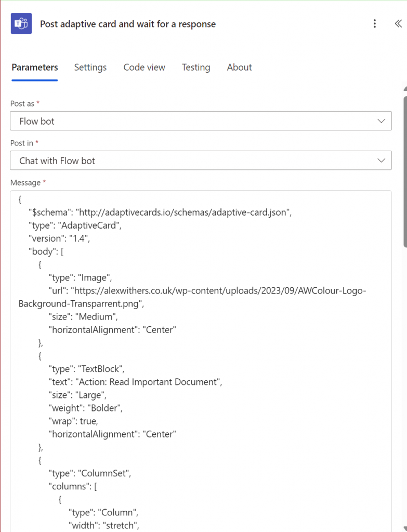The image size is (407, 532).
Task: Open the Settings tab
Action: pyautogui.click(x=90, y=67)
